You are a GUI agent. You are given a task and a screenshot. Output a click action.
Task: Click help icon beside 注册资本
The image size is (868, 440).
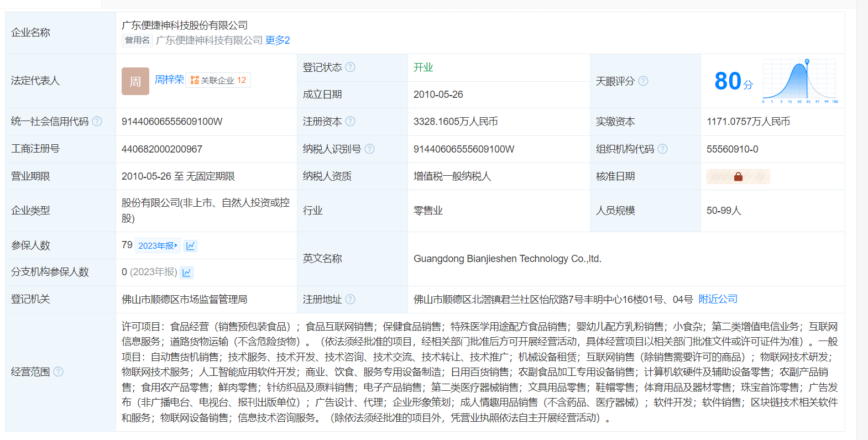pyautogui.click(x=351, y=122)
